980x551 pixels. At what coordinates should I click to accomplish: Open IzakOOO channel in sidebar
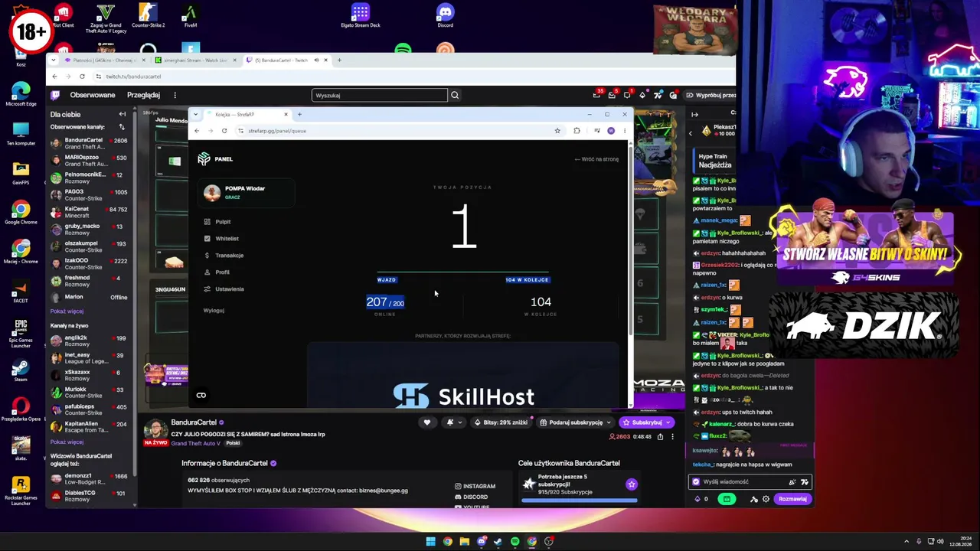90,263
